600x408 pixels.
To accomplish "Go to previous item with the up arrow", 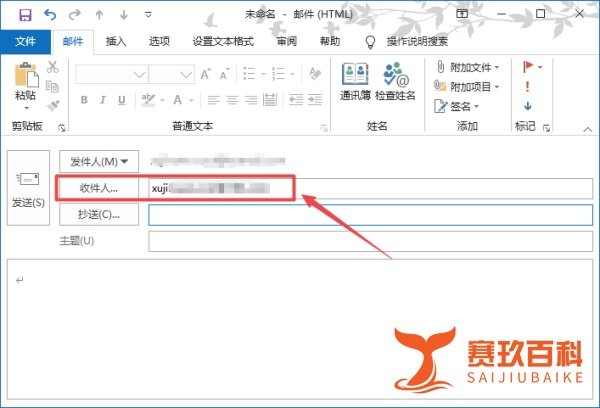I will point(99,15).
